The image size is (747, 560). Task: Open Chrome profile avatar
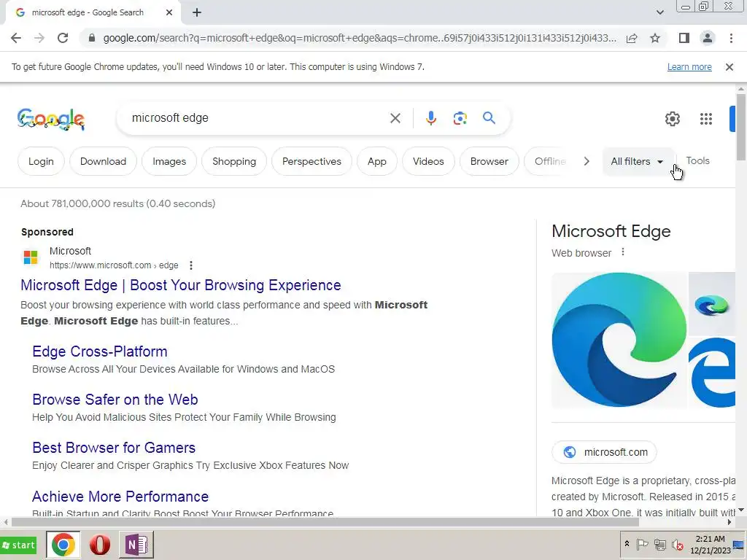708,38
